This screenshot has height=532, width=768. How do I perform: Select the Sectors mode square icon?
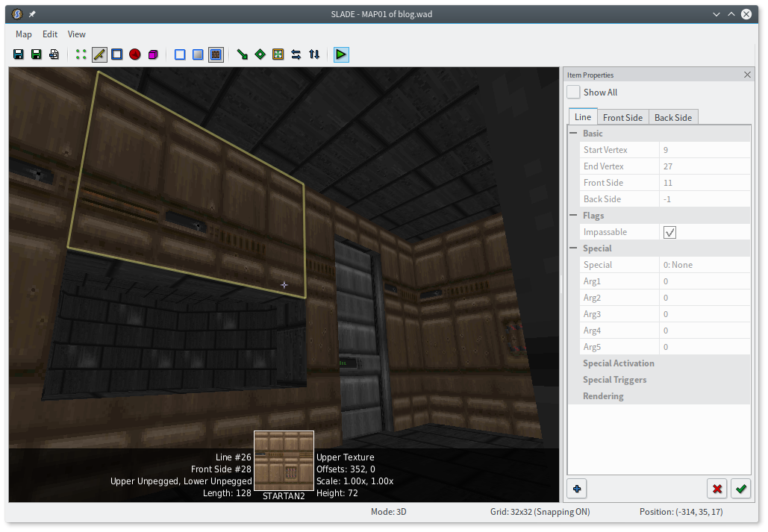pyautogui.click(x=117, y=54)
